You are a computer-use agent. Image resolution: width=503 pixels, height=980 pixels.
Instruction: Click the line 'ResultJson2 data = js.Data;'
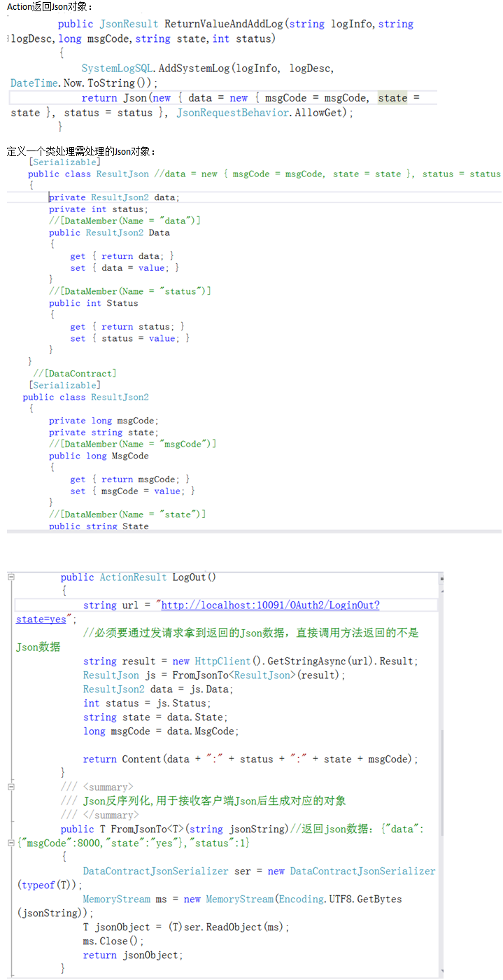[158, 689]
